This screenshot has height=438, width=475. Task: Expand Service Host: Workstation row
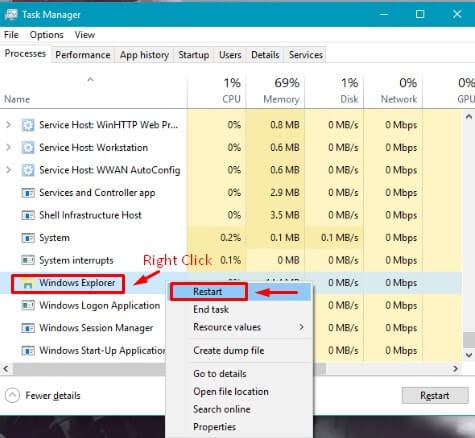coord(8,147)
